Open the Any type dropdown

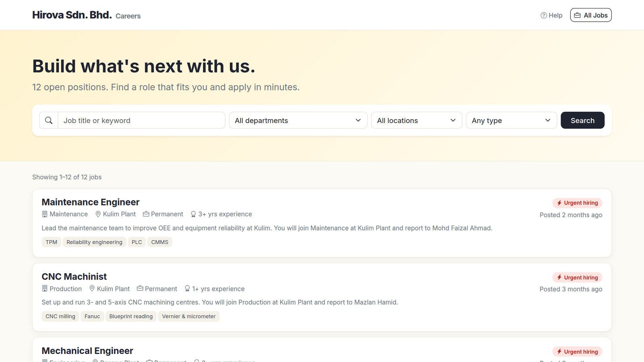(512, 120)
